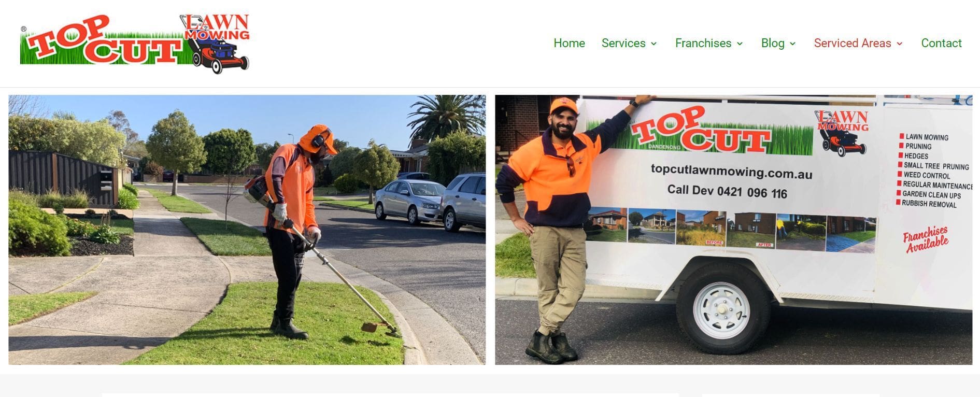Click the trailer's white wheel
The image size is (980, 397).
click(x=722, y=310)
